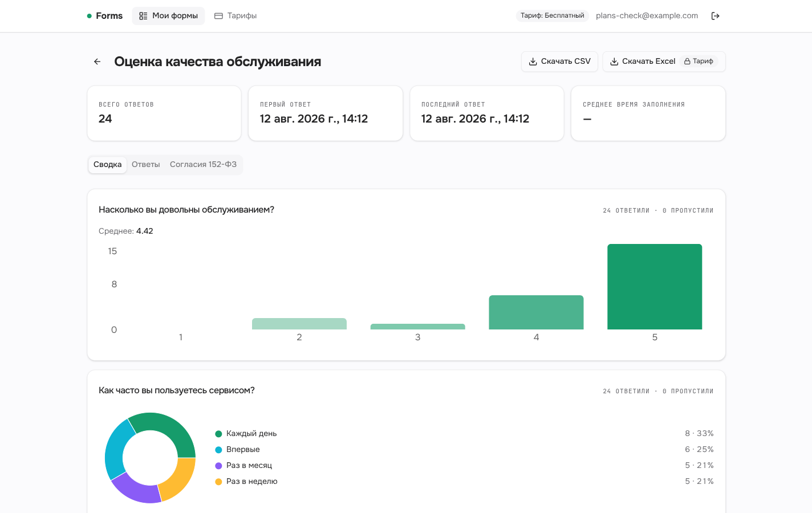Click the plans-check@example.com account email
This screenshot has width=812, height=513.
pos(647,16)
